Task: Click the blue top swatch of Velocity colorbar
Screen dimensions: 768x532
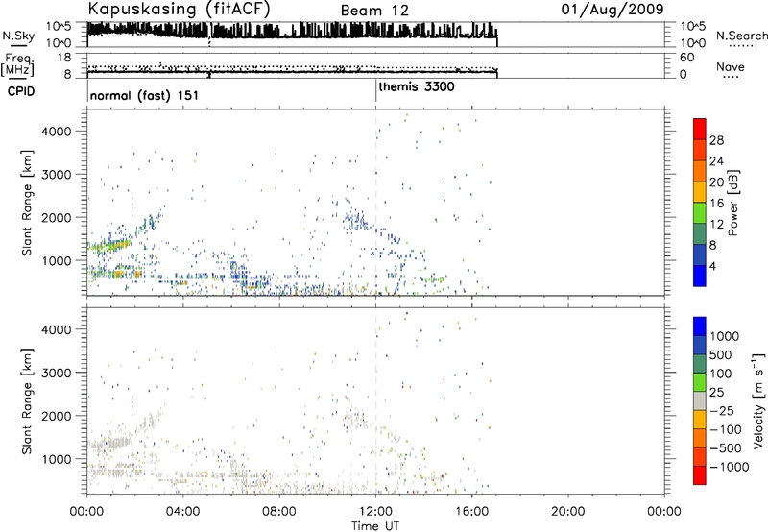Action: (x=700, y=326)
